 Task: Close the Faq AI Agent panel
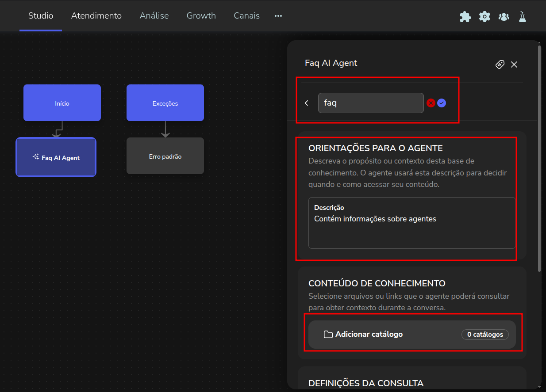pyautogui.click(x=514, y=65)
